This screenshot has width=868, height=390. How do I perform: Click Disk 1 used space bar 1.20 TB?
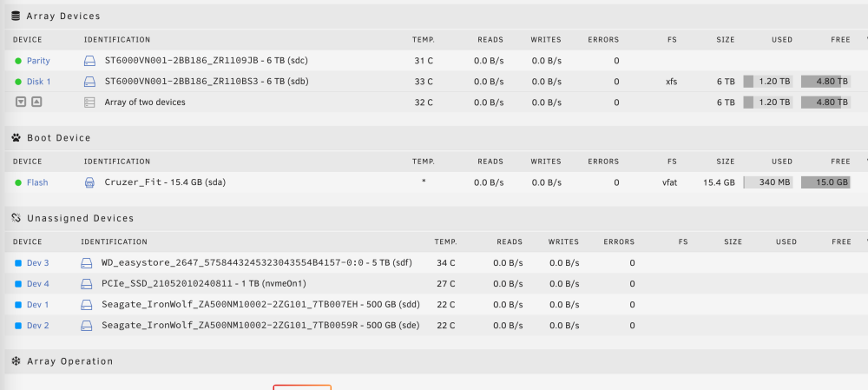[x=768, y=82]
